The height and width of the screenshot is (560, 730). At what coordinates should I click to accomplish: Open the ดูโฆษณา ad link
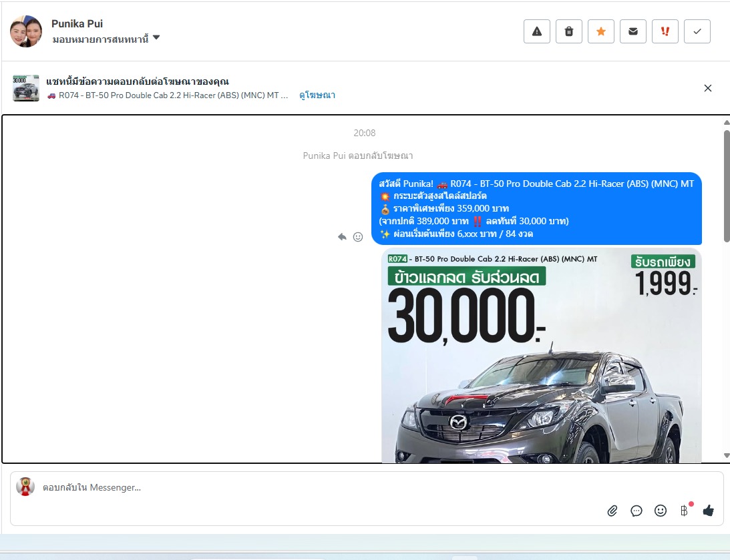[x=317, y=95]
